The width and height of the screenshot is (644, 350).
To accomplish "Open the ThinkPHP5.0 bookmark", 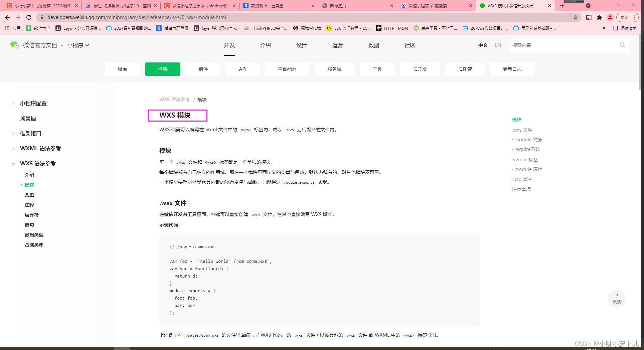I will (x=266, y=28).
